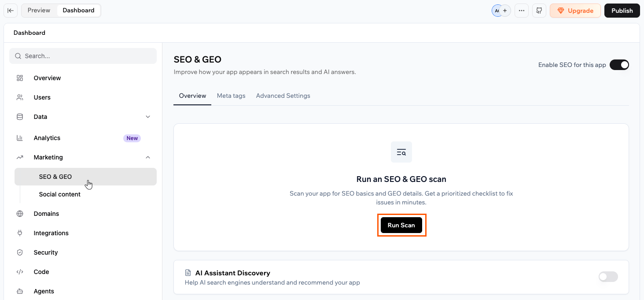Click the New badge next to Analytics
Screen dimensions: 644x300
pos(132,138)
